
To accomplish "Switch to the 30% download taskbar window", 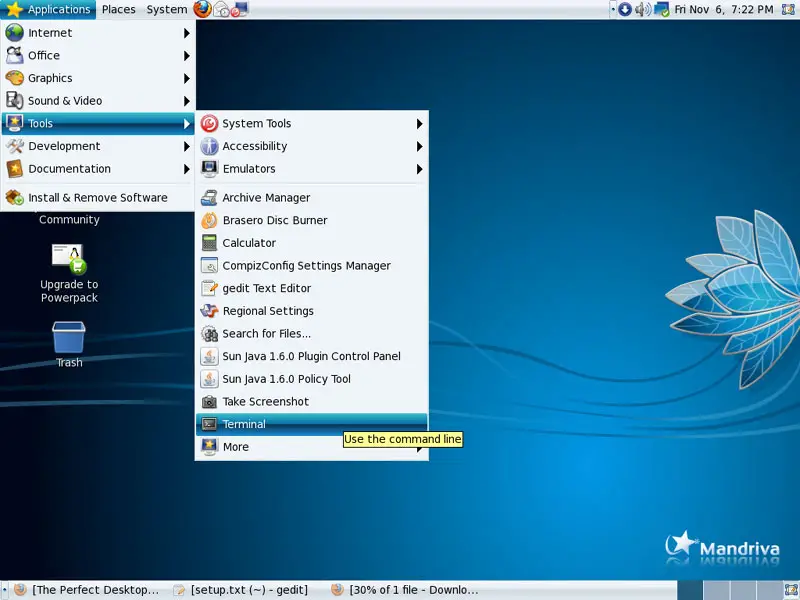I will (404, 590).
